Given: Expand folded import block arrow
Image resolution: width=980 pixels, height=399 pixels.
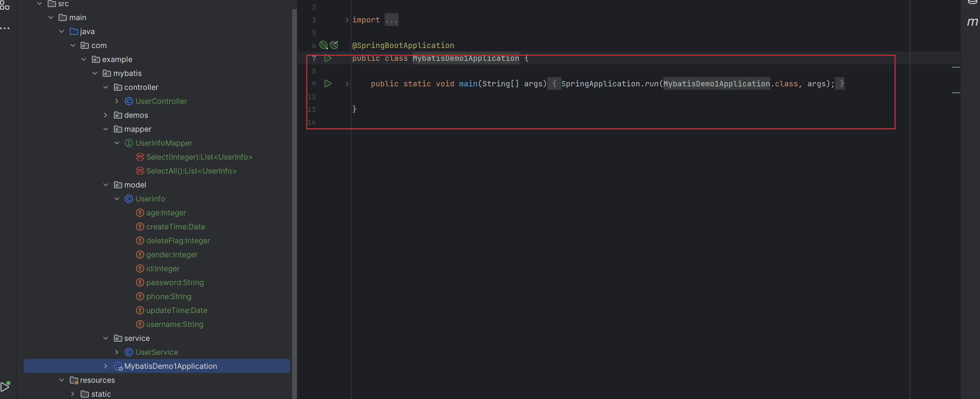Looking at the screenshot, I should (347, 20).
